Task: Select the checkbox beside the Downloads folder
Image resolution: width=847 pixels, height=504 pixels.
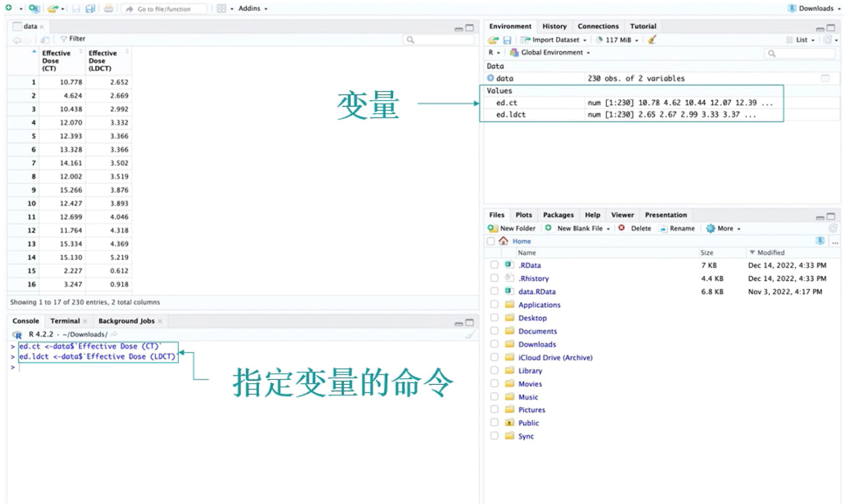Action: [x=494, y=344]
